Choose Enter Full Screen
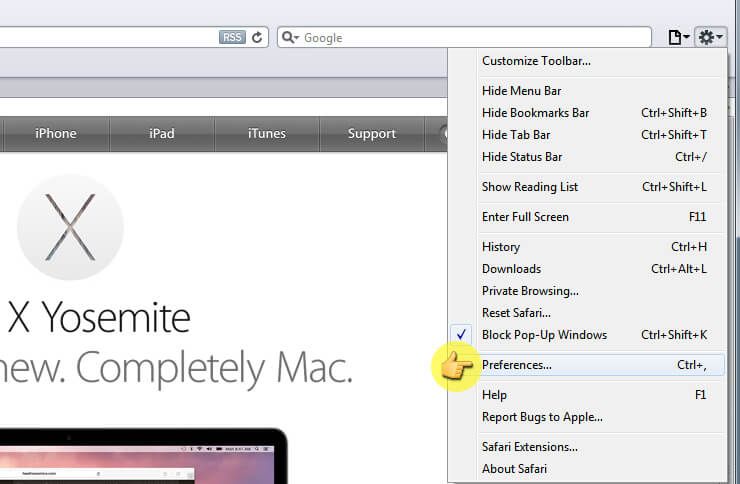 coord(588,217)
